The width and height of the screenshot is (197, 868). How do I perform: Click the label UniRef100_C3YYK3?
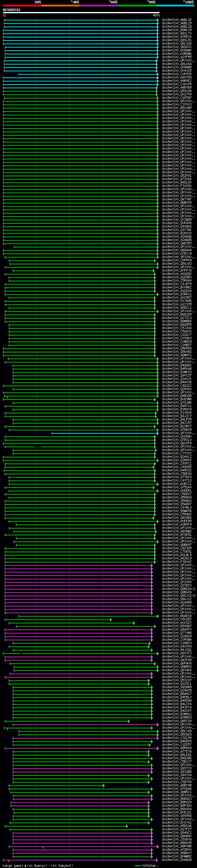(x=177, y=104)
